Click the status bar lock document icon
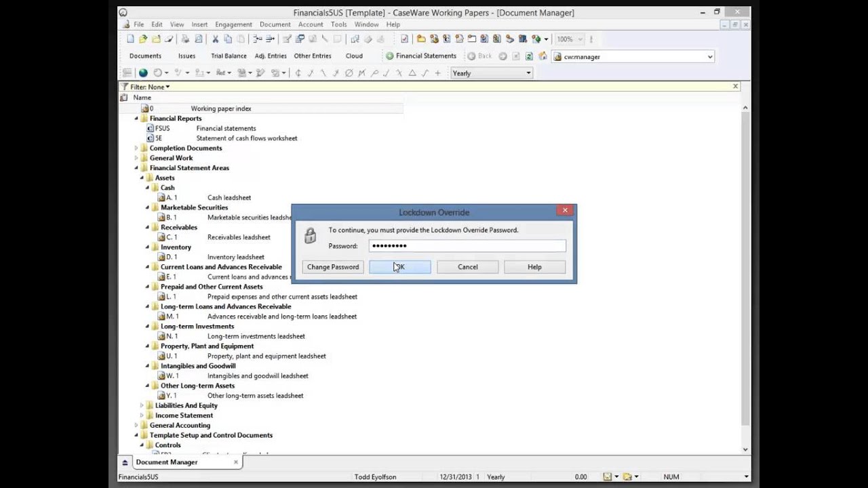Image resolution: width=868 pixels, height=488 pixels. tap(608, 477)
